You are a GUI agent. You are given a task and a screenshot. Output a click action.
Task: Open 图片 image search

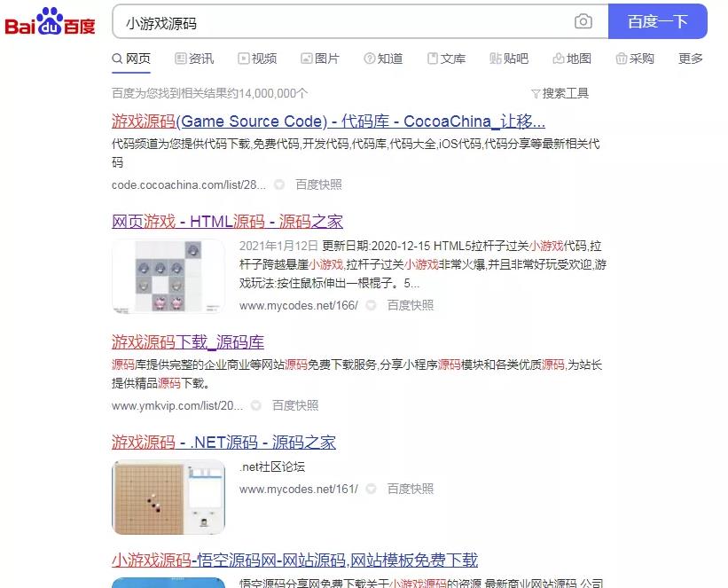coord(319,58)
